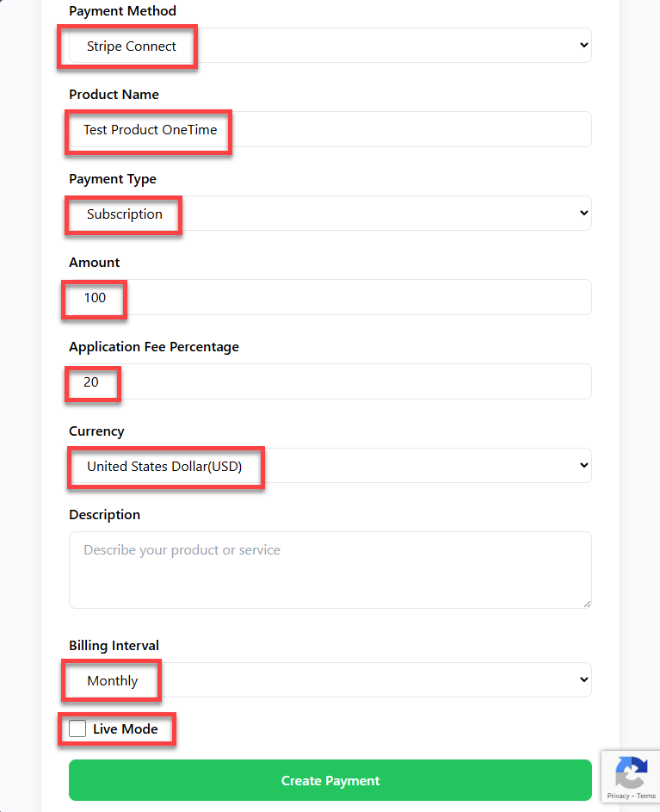Expand the Billing Interval dropdown set to Monthly

pyautogui.click(x=330, y=680)
